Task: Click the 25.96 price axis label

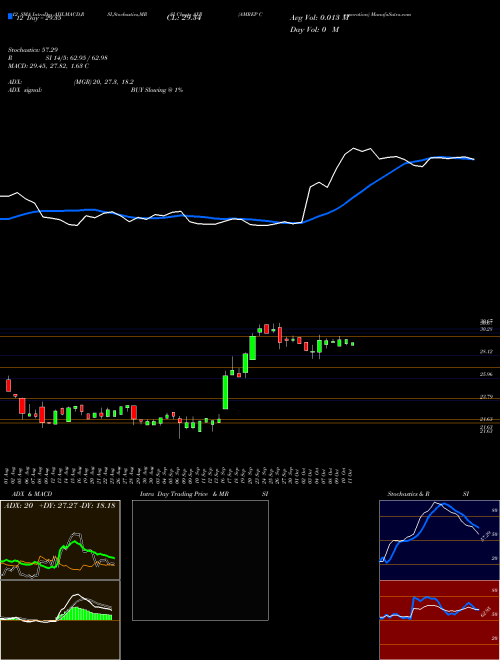Action: (x=486, y=374)
